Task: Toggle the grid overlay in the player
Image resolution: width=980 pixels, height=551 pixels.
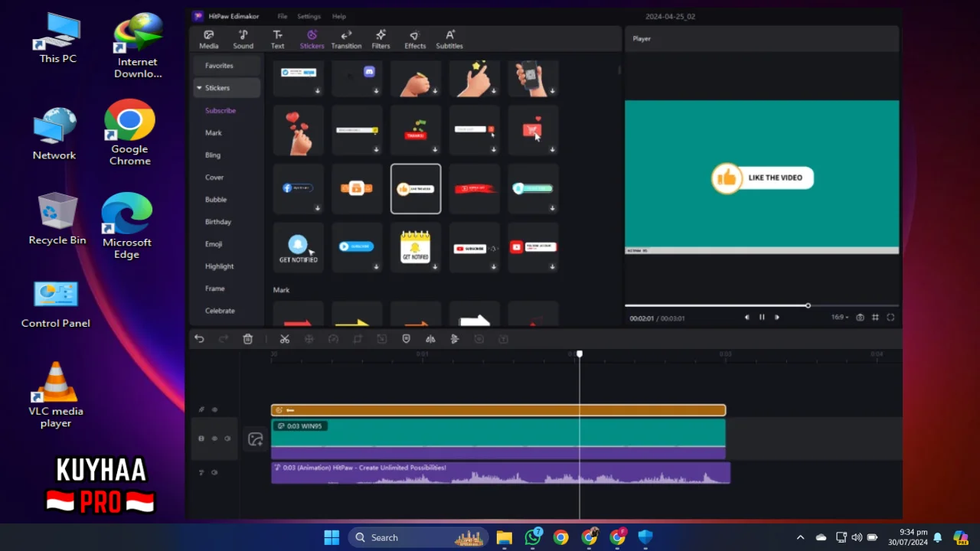Action: click(875, 317)
